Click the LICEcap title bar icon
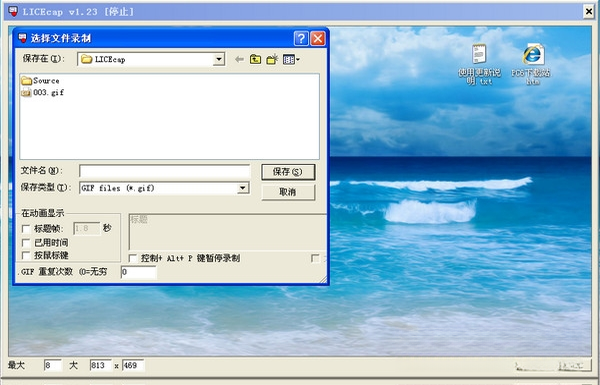This screenshot has height=385, width=600. tap(13, 11)
